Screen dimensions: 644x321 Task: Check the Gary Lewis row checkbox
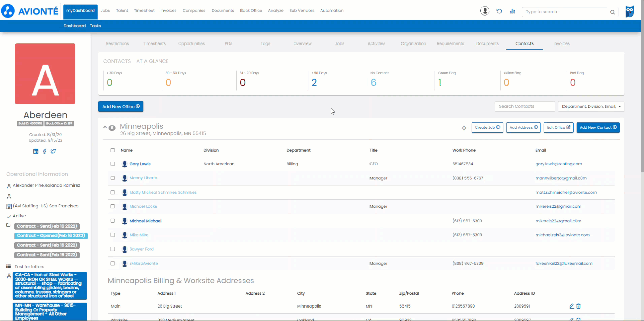(112, 164)
